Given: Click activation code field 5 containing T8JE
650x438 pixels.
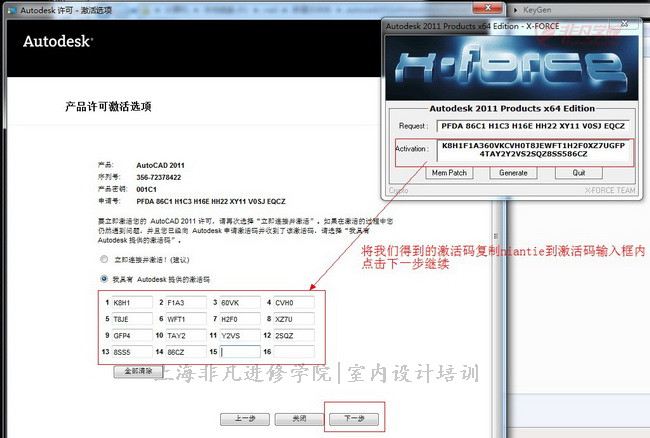Looking at the screenshot, I should pos(132,319).
